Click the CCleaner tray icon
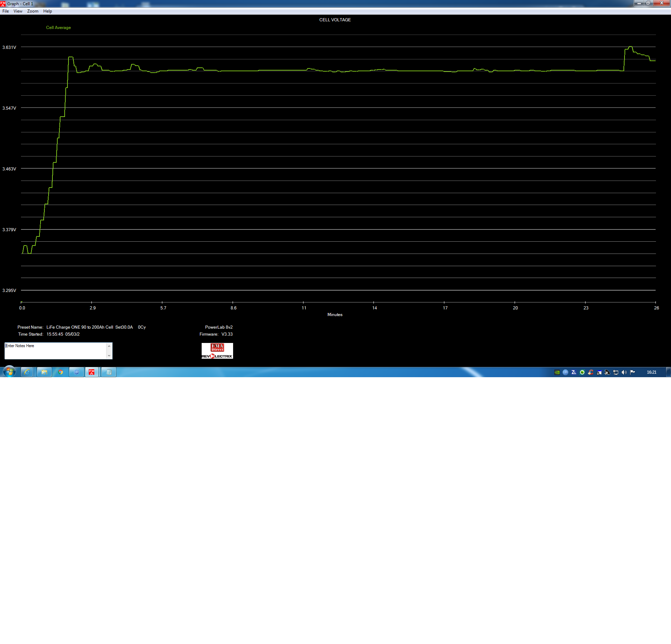 tap(591, 372)
